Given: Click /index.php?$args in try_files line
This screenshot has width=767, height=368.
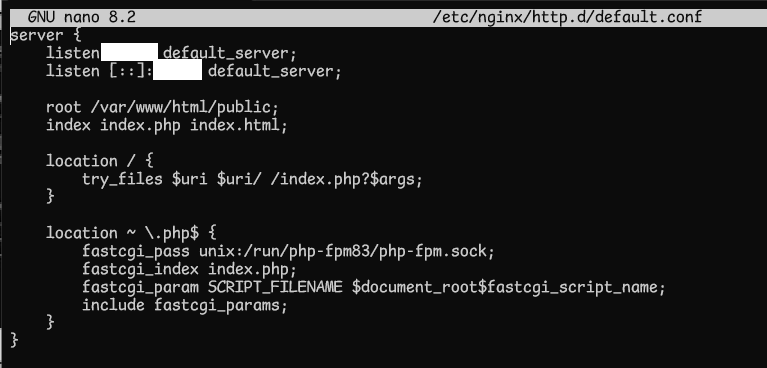Looking at the screenshot, I should pos(342,180).
